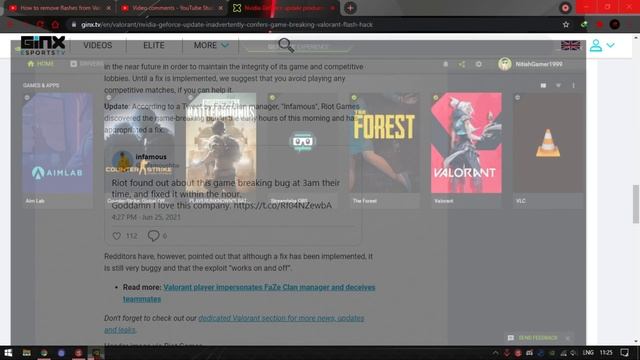Select the UK flag language icon
The width and height of the screenshot is (640, 360).
pyautogui.click(x=571, y=45)
